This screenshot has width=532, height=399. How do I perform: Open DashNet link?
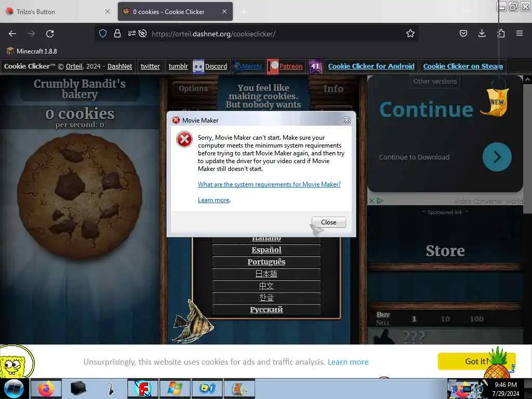click(119, 66)
